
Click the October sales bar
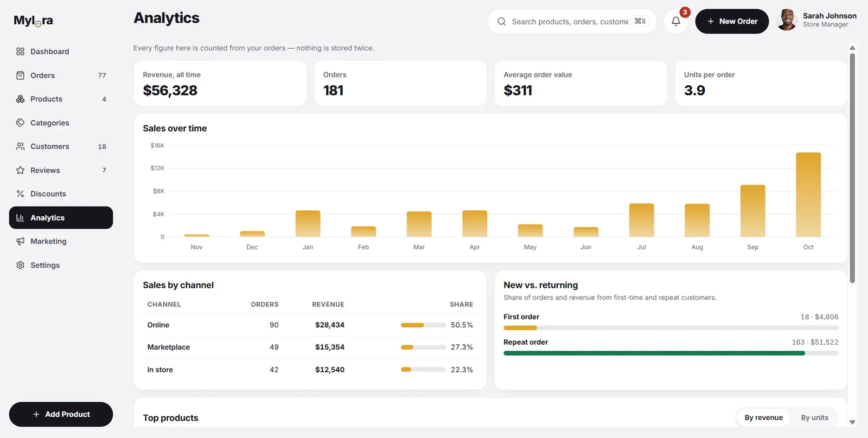pyautogui.click(x=808, y=195)
